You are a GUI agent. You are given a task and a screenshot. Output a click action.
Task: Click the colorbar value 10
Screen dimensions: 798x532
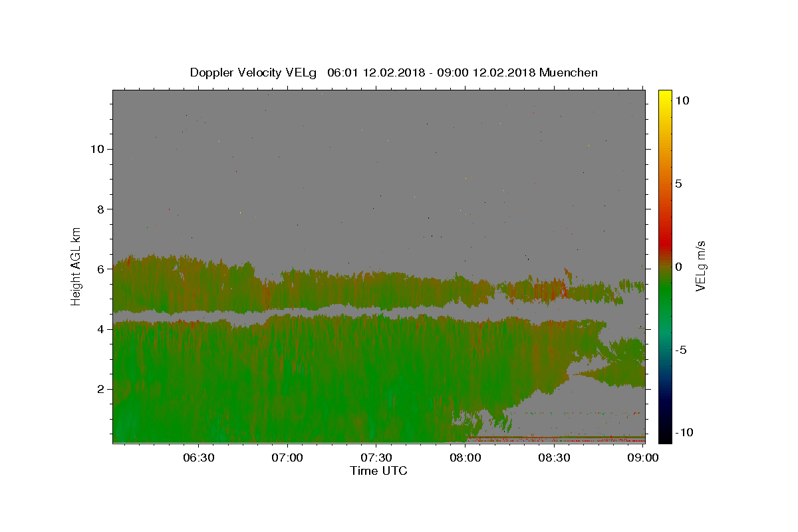coord(682,100)
